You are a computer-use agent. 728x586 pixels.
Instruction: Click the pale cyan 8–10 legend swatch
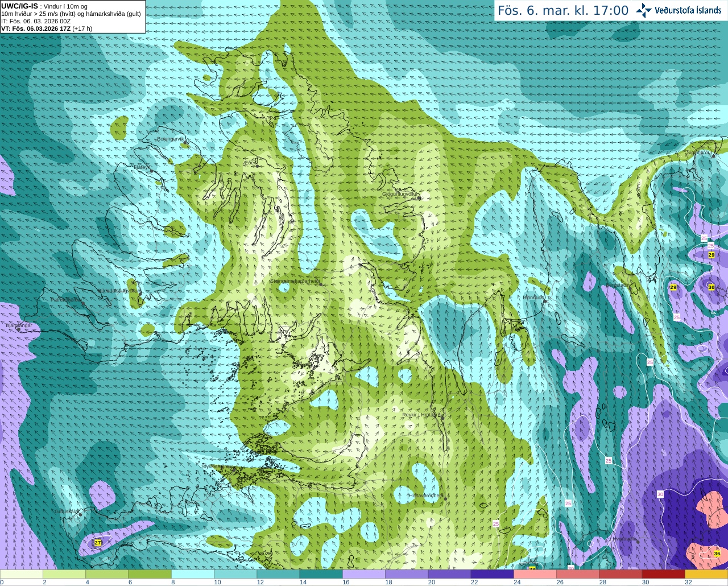pos(192,573)
